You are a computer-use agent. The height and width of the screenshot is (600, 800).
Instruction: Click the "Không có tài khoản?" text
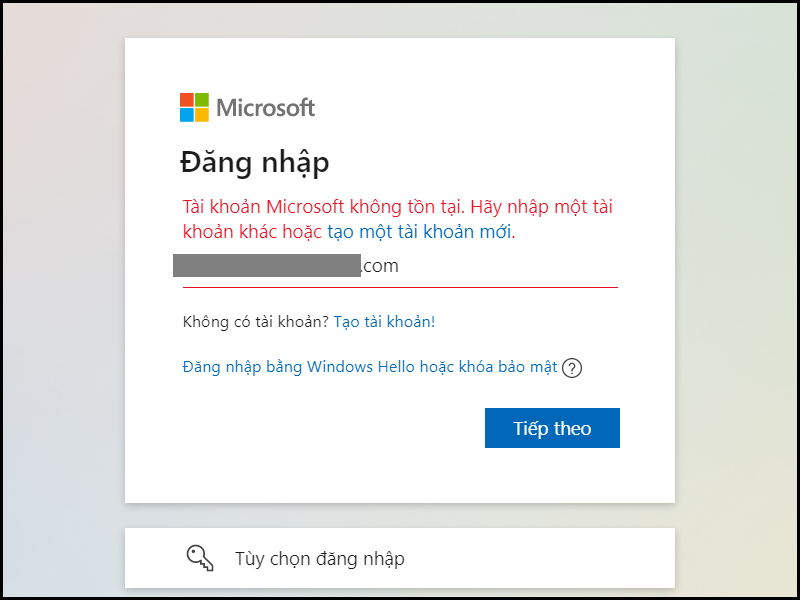(256, 321)
